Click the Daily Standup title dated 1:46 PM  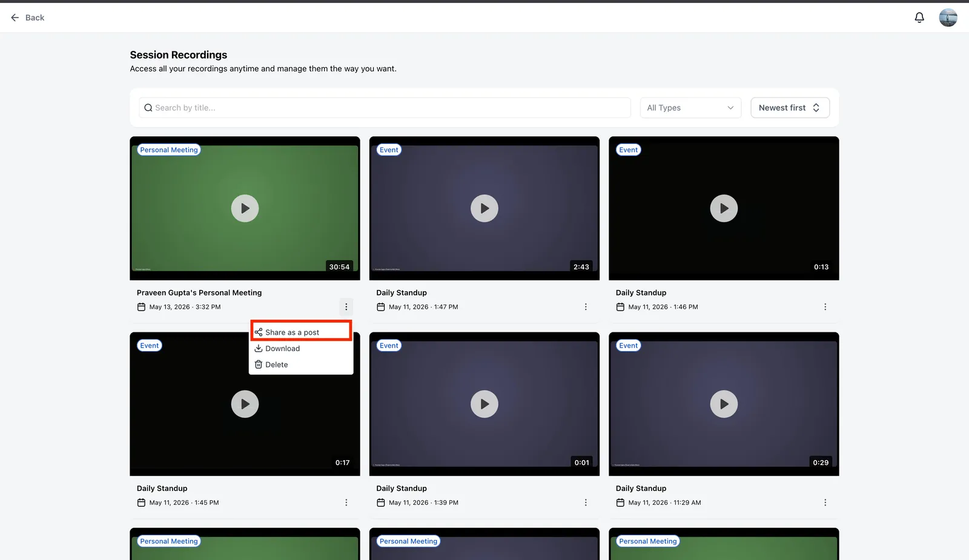click(x=641, y=292)
